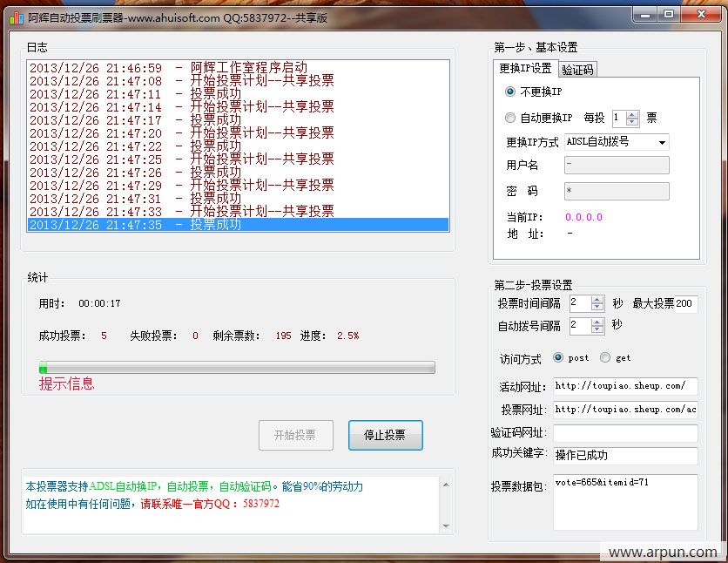This screenshot has width=728, height=563.
Task: Decrease 自动拨号间隔 seconds value
Action: point(597,329)
